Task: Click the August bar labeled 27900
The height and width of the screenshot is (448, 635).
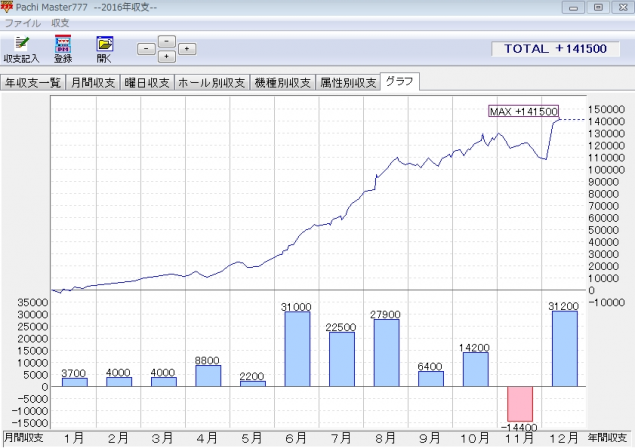Action: coord(386,353)
